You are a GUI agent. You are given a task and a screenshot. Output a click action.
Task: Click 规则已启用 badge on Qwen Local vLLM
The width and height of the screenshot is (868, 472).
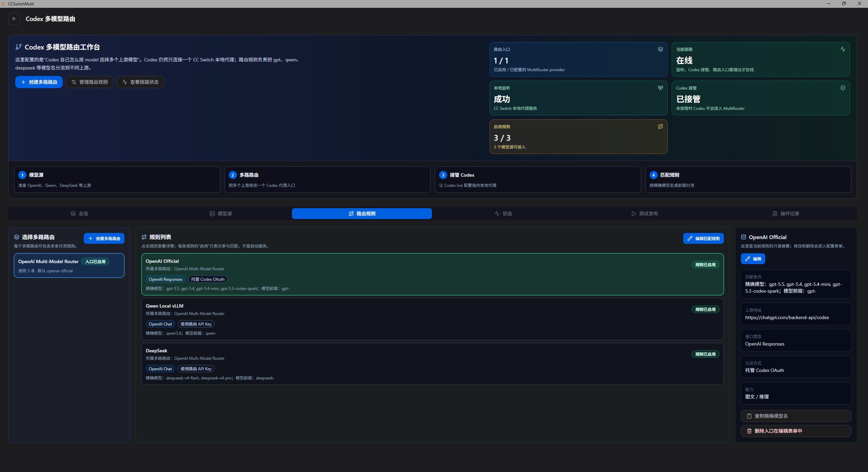click(706, 309)
